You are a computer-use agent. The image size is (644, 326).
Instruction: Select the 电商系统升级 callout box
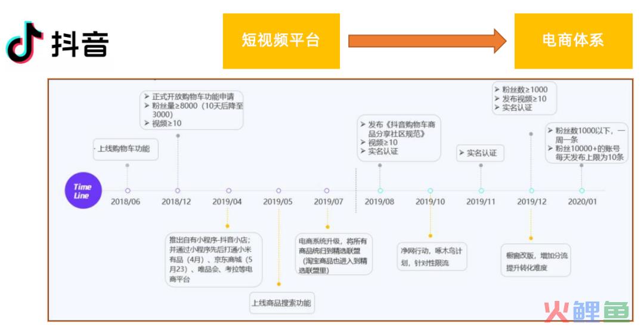tap(333, 256)
